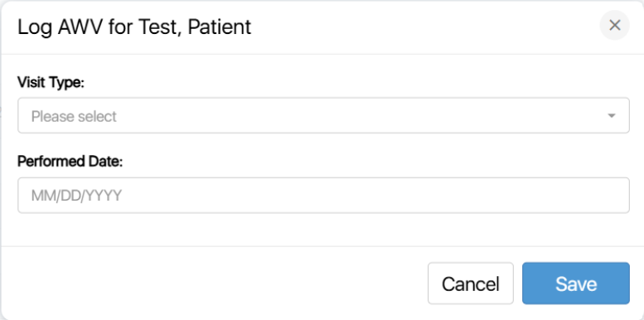Close the Log AWV dialog with X

[614, 26]
